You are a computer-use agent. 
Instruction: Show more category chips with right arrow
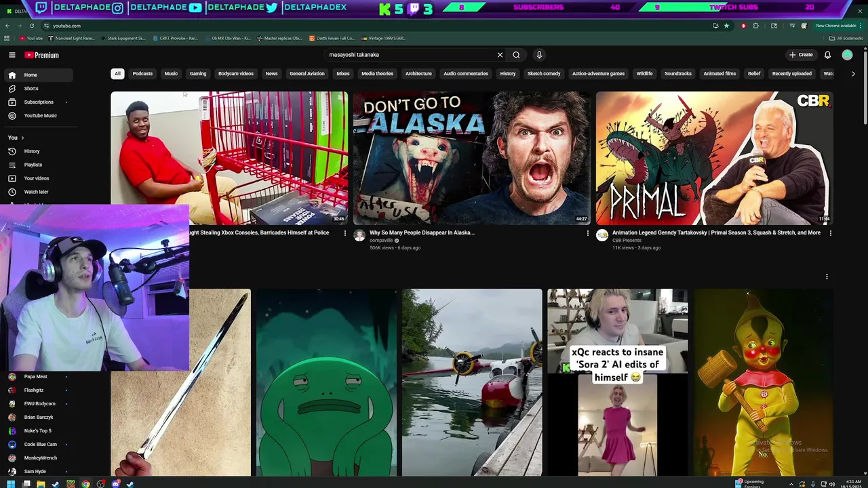[x=853, y=74]
